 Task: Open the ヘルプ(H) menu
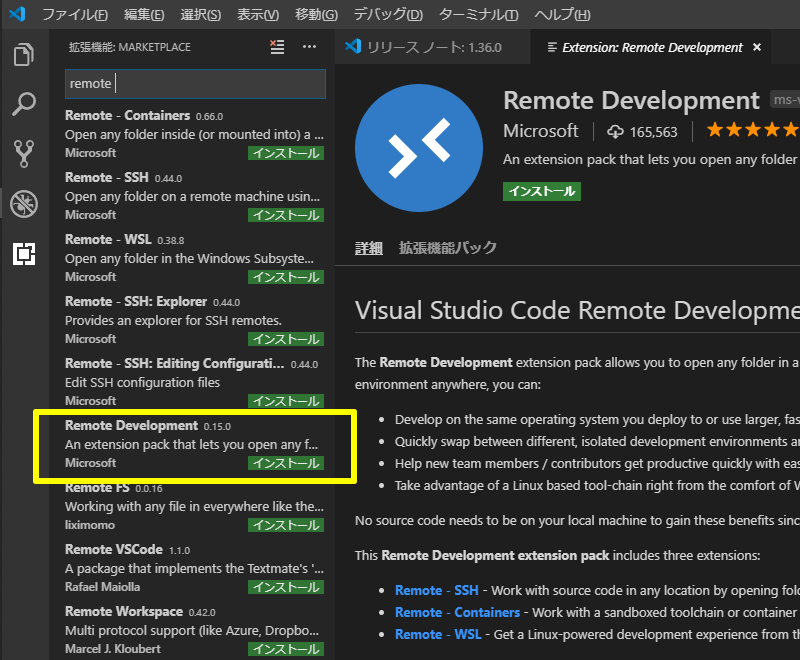click(x=562, y=14)
